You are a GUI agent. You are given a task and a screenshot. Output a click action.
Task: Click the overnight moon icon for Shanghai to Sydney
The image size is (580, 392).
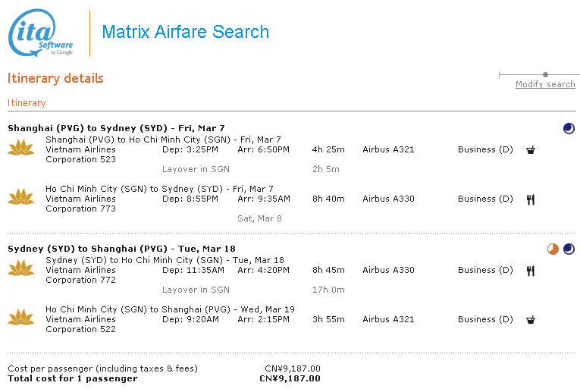(569, 128)
